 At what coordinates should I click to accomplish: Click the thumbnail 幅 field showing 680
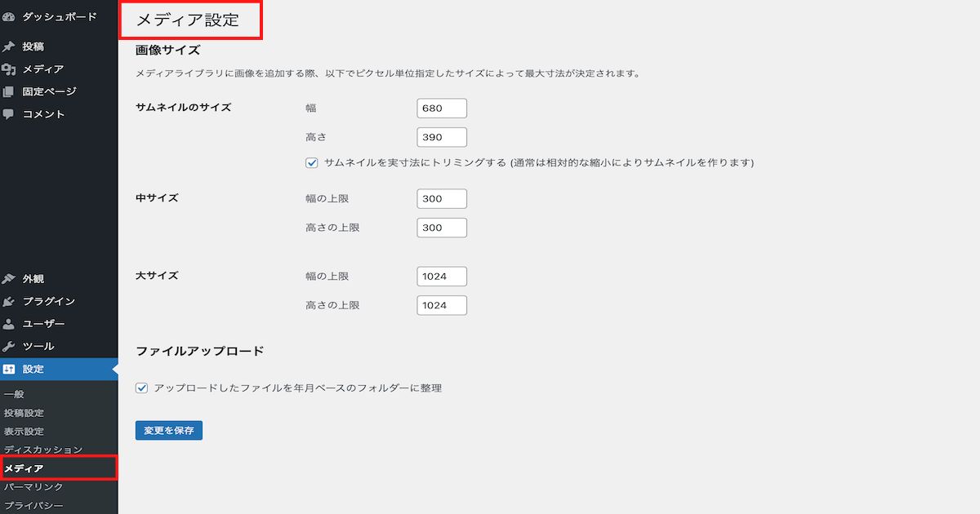(x=442, y=109)
